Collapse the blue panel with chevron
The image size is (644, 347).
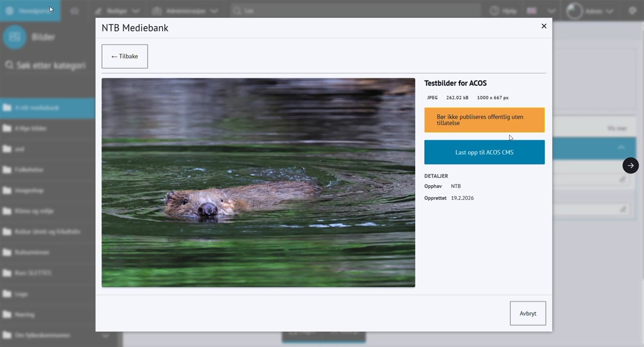[621, 148]
